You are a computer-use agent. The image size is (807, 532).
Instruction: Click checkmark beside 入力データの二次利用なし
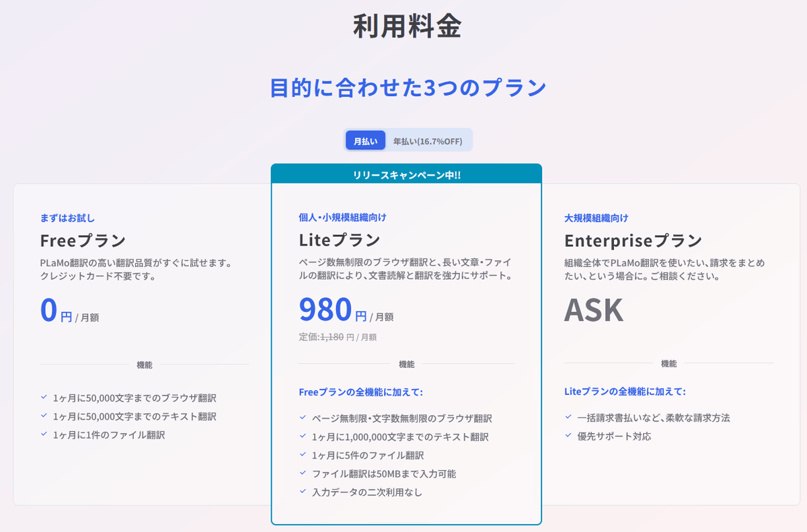[303, 492]
